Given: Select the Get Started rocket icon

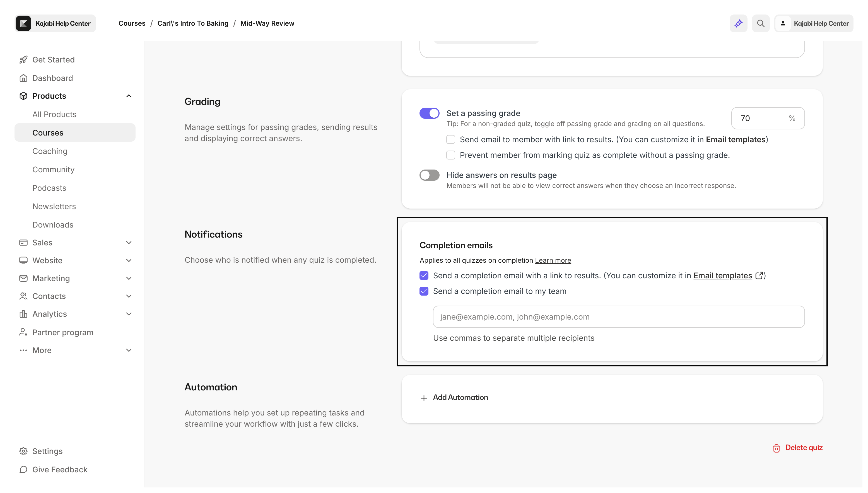Looking at the screenshot, I should coord(23,60).
